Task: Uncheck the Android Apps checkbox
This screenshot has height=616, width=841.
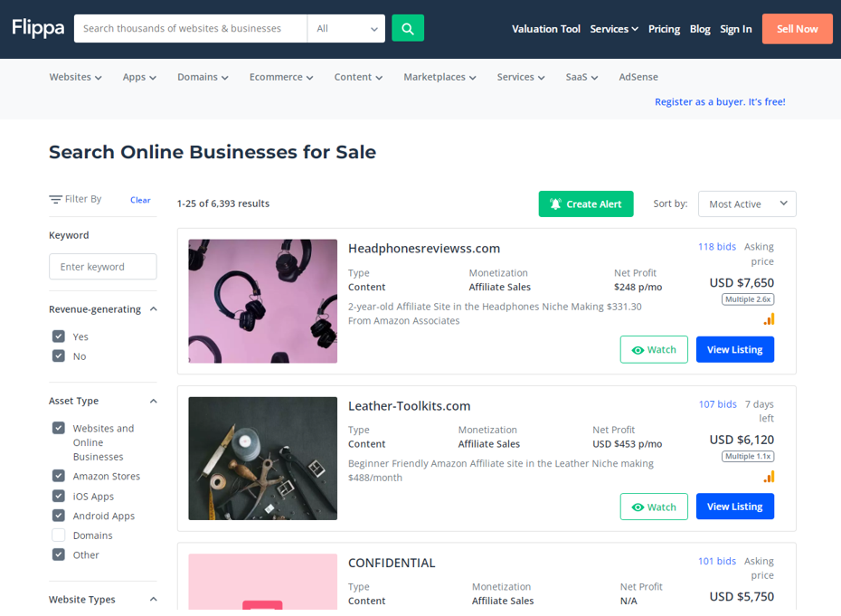Action: (x=59, y=515)
